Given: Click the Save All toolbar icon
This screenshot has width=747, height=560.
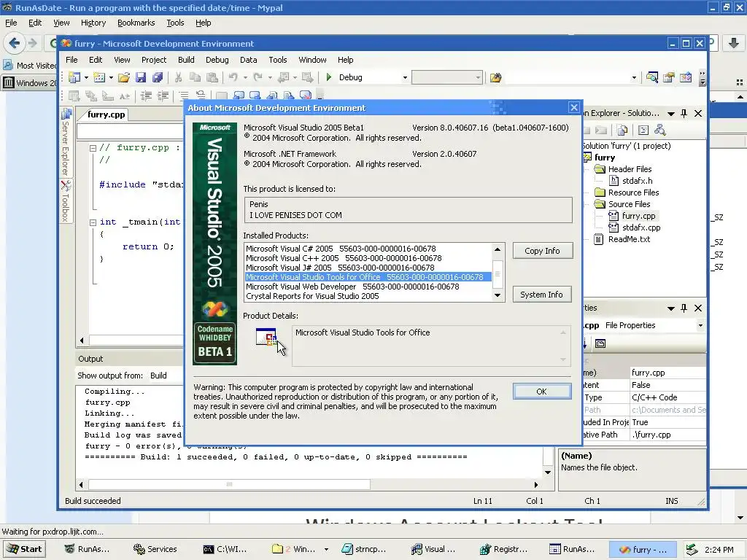Looking at the screenshot, I should click(x=158, y=77).
